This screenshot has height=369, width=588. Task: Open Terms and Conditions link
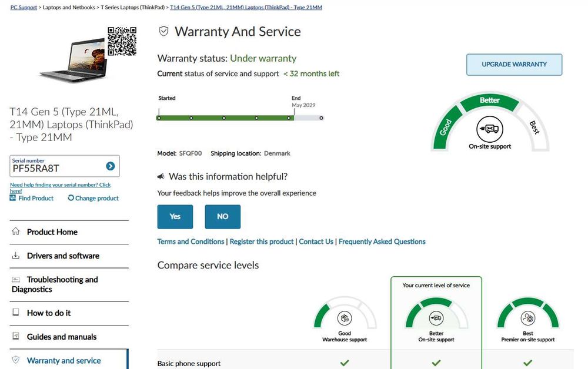(191, 241)
